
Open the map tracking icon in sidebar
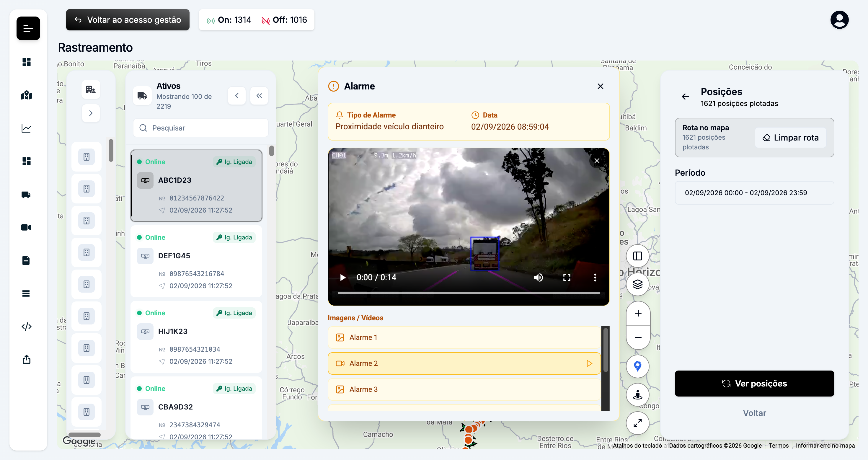pos(26,95)
